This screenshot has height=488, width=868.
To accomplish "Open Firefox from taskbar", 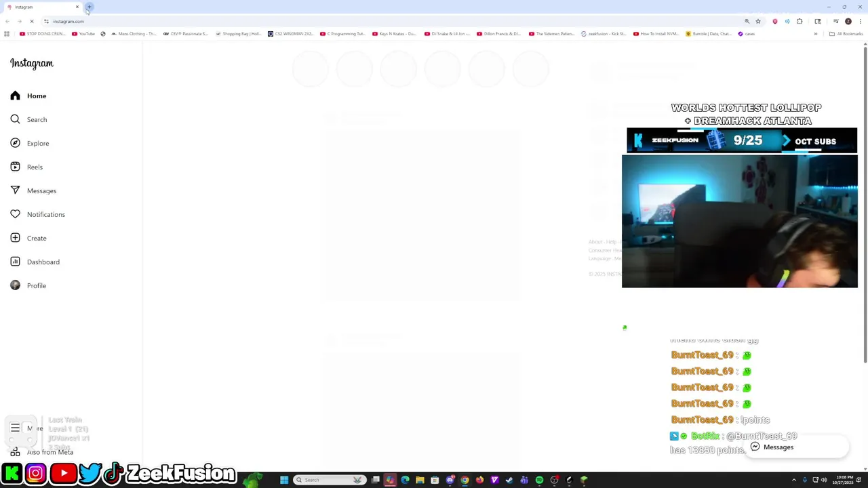I will (x=479, y=480).
